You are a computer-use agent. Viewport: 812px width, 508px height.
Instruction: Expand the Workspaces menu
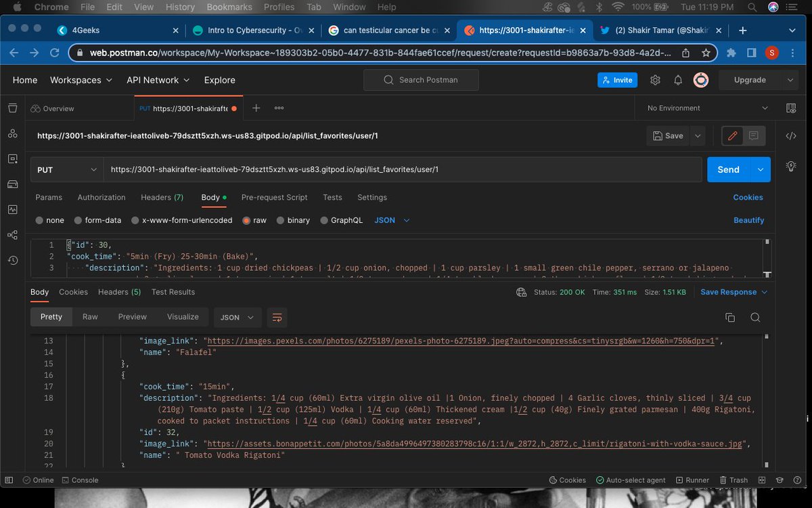(x=81, y=80)
